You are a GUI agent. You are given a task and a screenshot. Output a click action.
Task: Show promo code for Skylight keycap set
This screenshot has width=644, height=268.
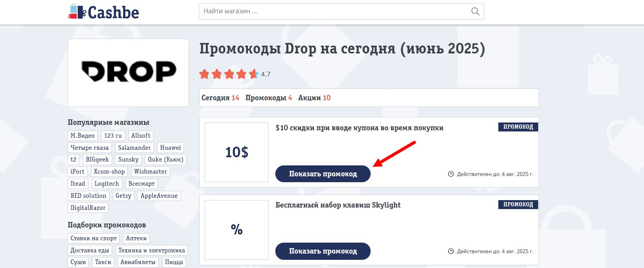pos(323,251)
